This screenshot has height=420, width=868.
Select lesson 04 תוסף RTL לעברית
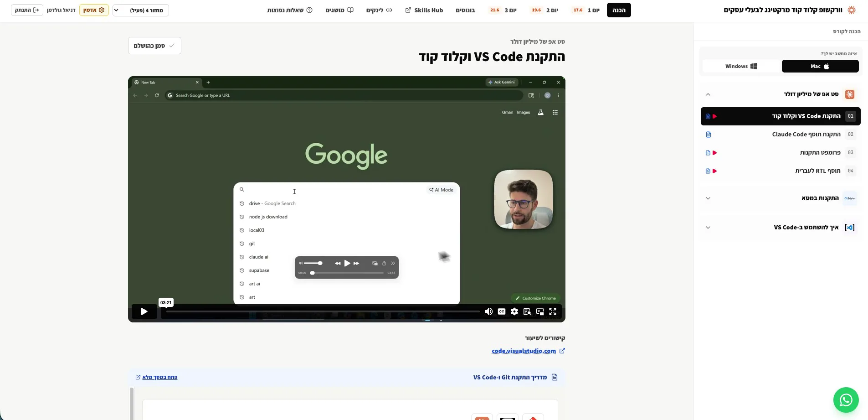(x=781, y=171)
